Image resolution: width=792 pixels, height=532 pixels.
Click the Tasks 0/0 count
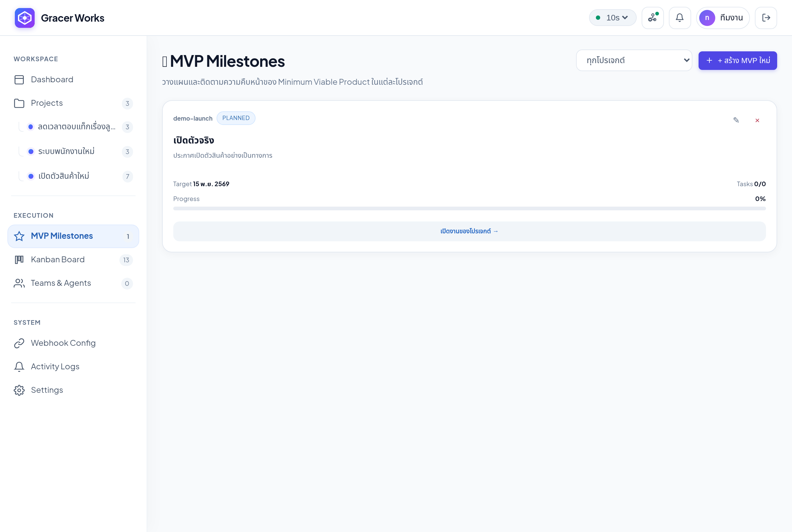coord(751,184)
